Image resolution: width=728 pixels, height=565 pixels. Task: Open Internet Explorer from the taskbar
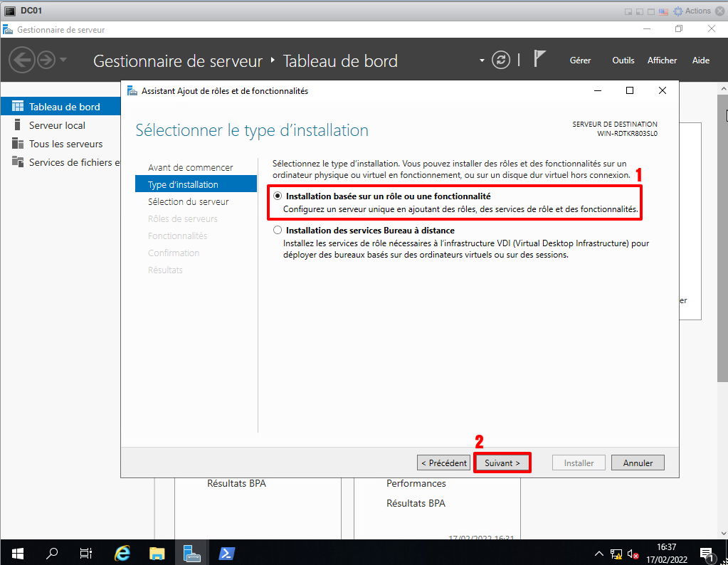pyautogui.click(x=122, y=553)
